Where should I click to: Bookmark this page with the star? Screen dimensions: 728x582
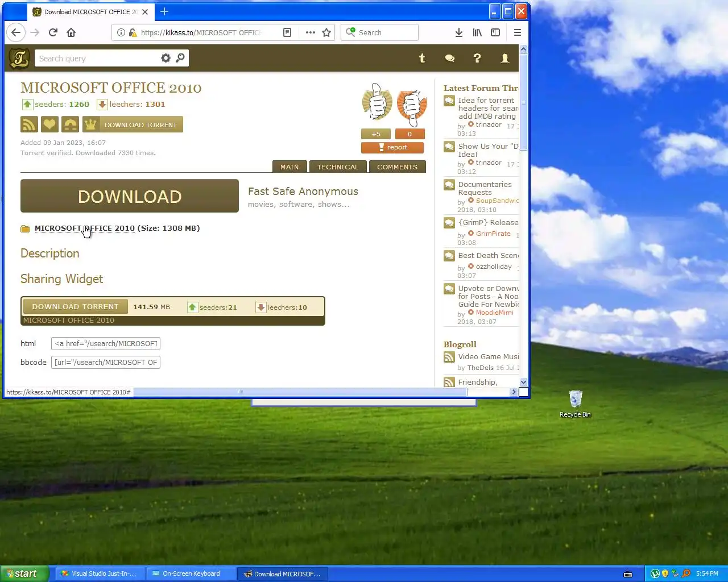coord(326,32)
